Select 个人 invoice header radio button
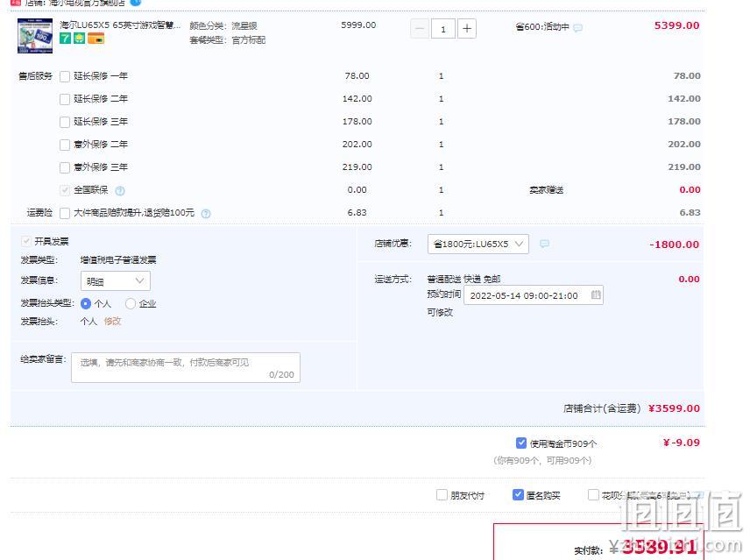The width and height of the screenshot is (750, 560). click(86, 304)
